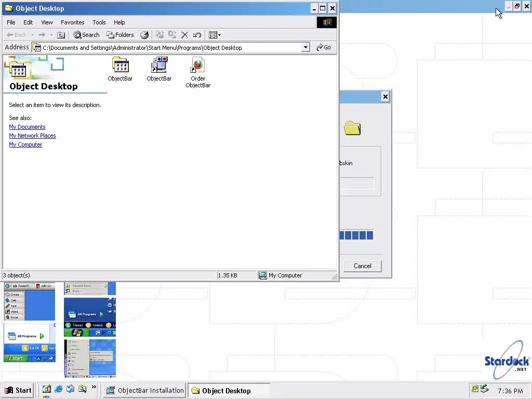The width and height of the screenshot is (532, 399).
Task: Click the Go button
Action: tap(323, 47)
